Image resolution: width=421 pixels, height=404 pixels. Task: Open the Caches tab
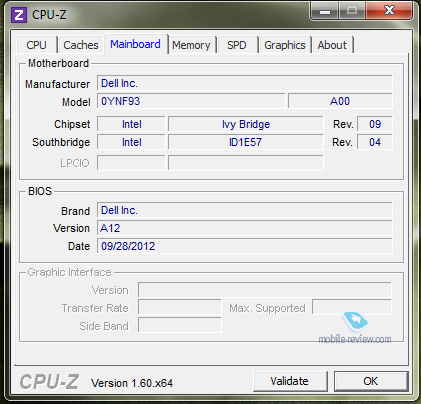click(x=81, y=45)
